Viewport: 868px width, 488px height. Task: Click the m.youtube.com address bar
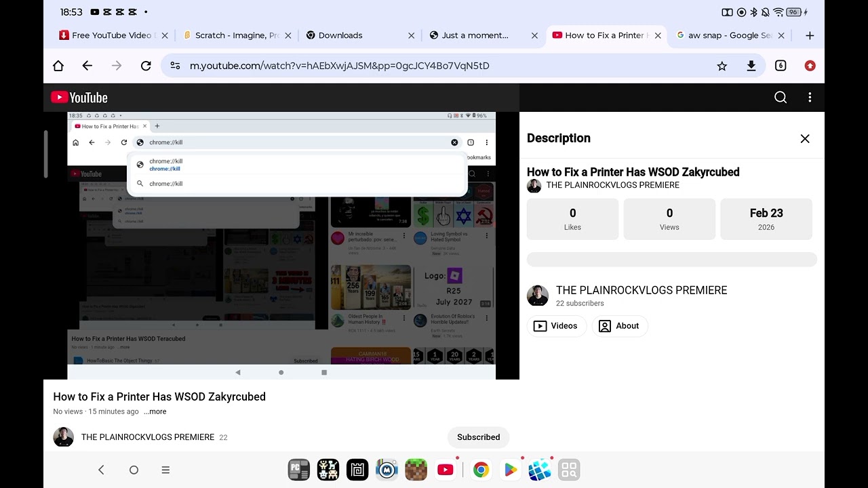tap(463, 66)
